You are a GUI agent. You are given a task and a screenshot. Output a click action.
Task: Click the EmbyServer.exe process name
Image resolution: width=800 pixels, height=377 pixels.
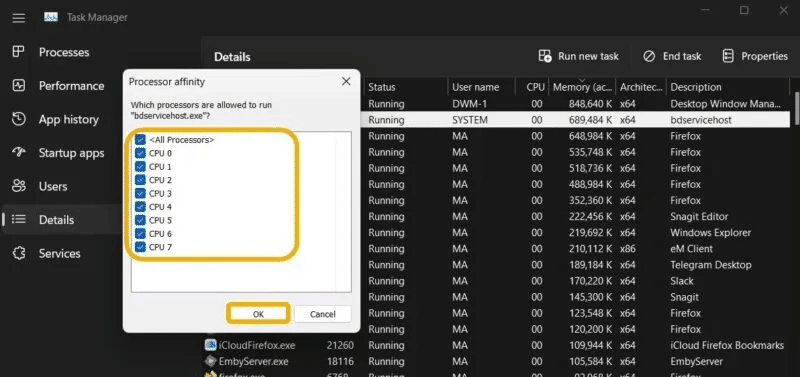254,362
